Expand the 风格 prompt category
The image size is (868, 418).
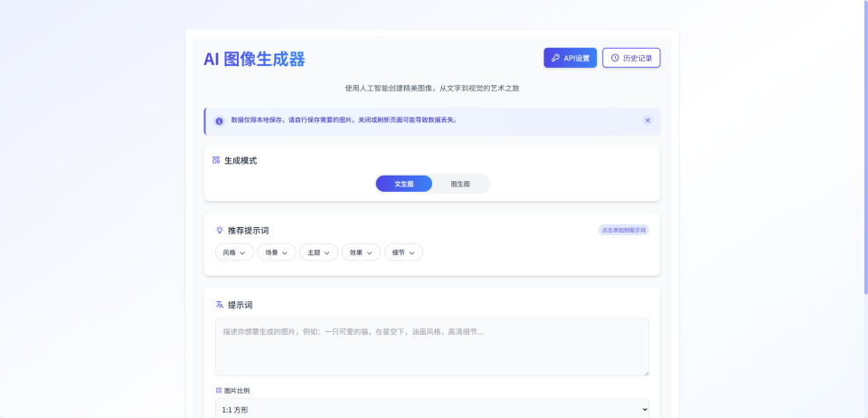click(x=234, y=252)
